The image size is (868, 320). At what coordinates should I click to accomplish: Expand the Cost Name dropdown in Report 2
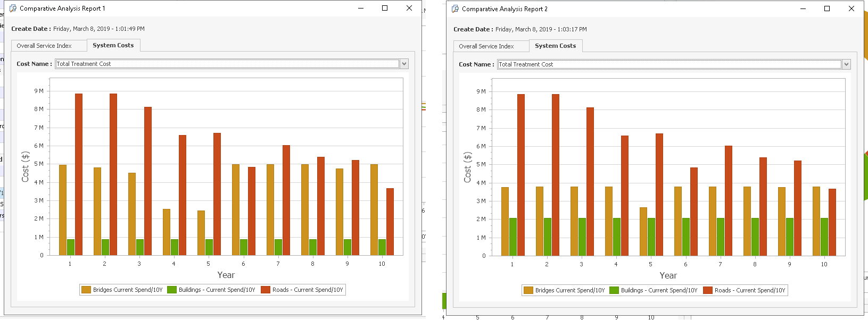click(x=846, y=64)
